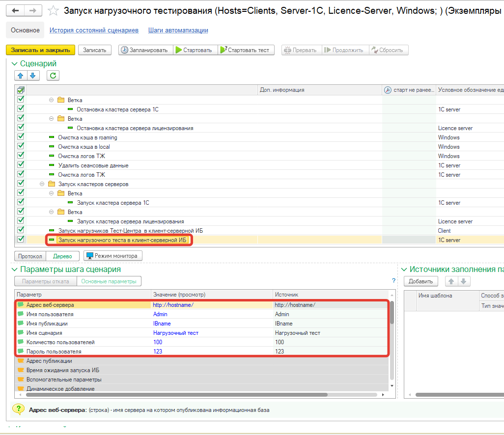Click the forward navigation arrow
The width and height of the screenshot is (504, 435).
tap(33, 11)
